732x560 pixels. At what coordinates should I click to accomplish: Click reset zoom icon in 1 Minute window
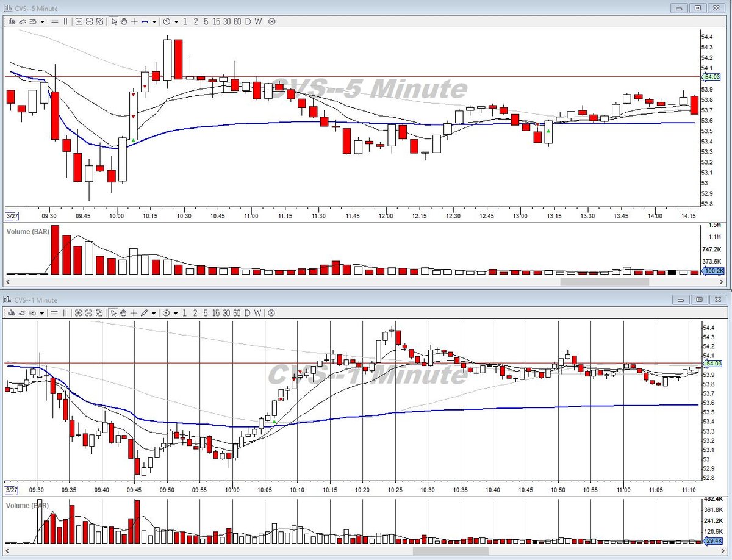99,313
